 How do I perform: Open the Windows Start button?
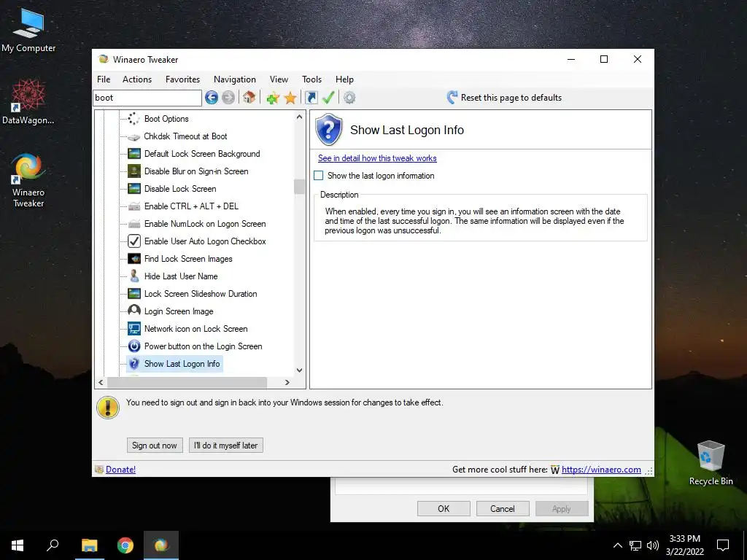point(18,545)
